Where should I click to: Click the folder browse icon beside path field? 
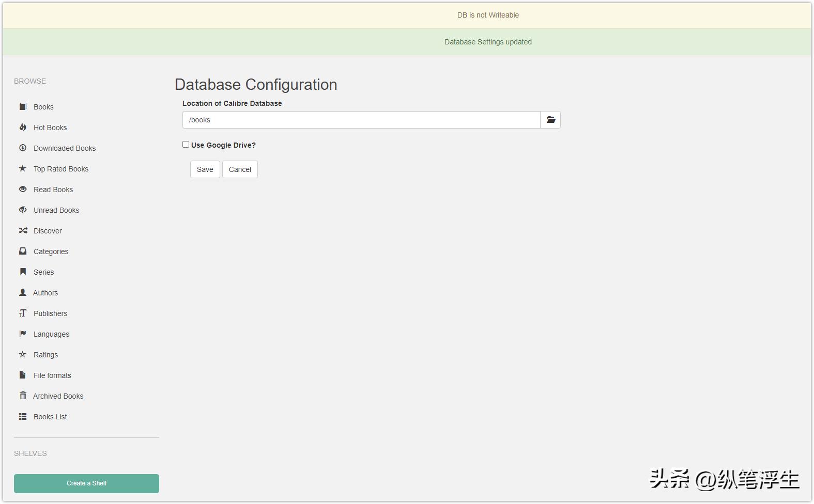pyautogui.click(x=550, y=120)
